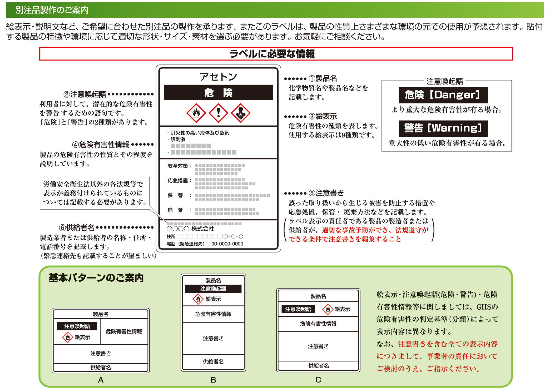This screenshot has height=392, width=550.
Task: Click the 保管 label on the acetone label
Action: point(179,195)
